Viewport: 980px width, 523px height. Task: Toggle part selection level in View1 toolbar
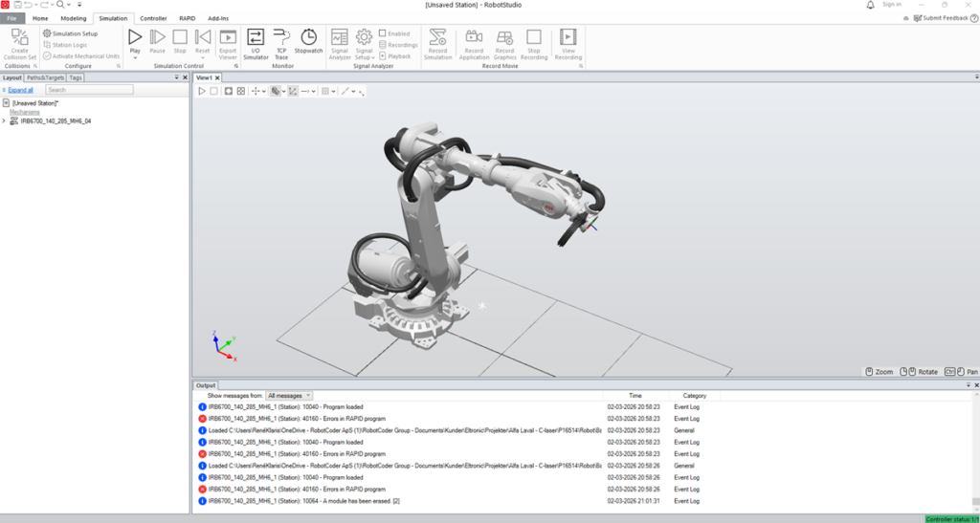(275, 91)
